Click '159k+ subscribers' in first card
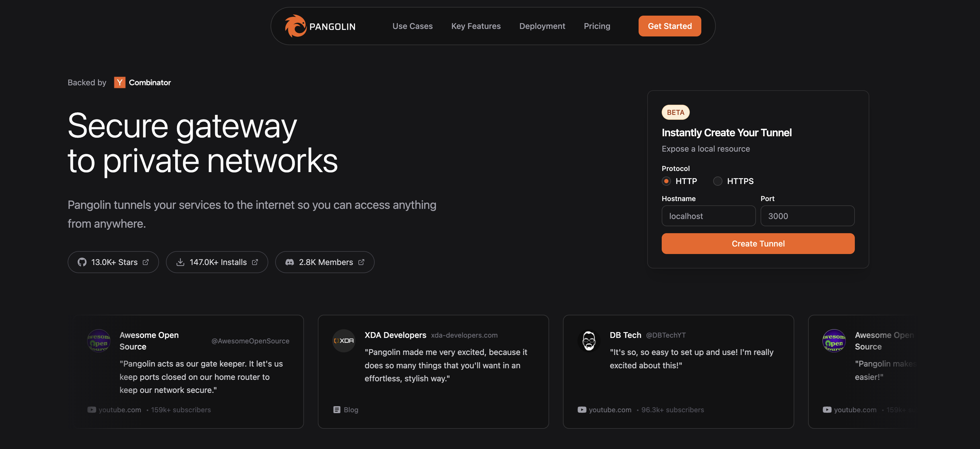 tap(181, 410)
